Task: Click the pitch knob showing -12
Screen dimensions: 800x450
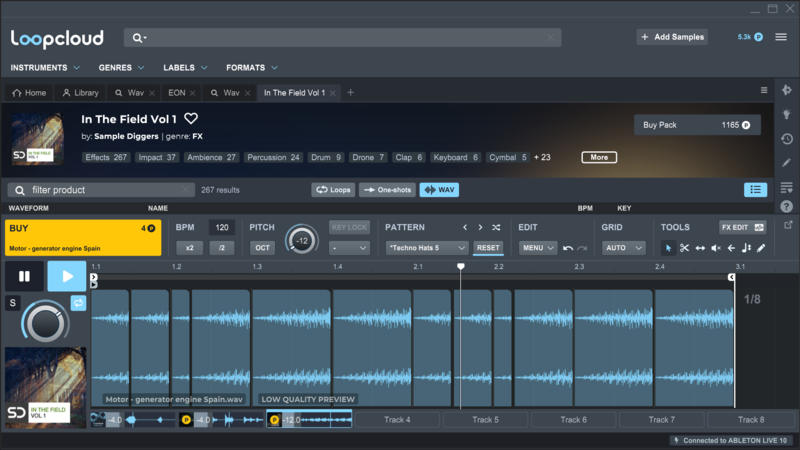Action: tap(301, 240)
